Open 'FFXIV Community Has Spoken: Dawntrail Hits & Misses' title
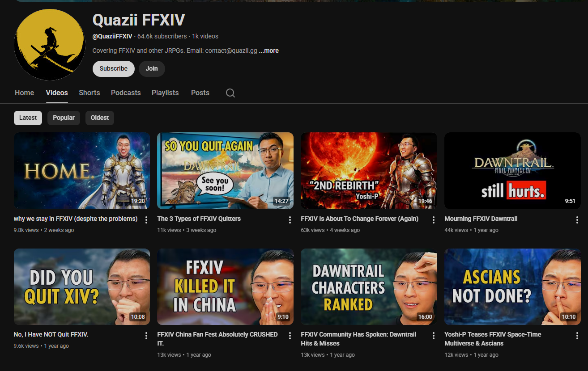This screenshot has width=588, height=371. click(358, 339)
